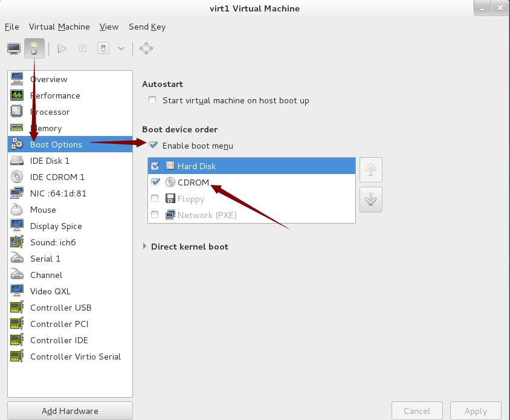Click the Controller USB card icon
Screen dimensions: 510x420
pyautogui.click(x=16, y=307)
